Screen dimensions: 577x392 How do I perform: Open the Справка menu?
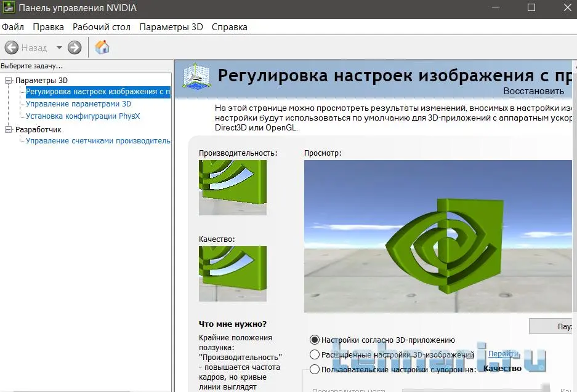[x=229, y=27]
